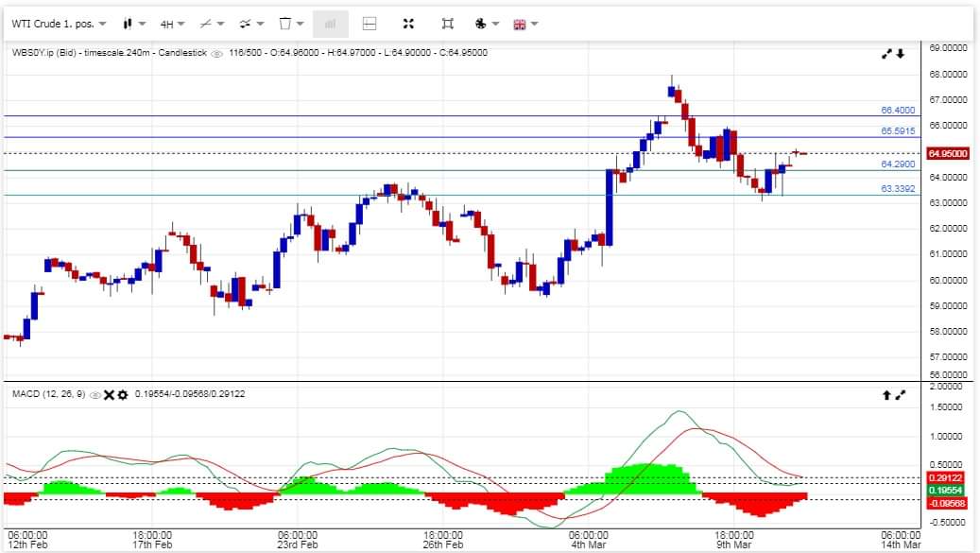Move the main chart pane down
The height and width of the screenshot is (553, 980).
pos(902,54)
